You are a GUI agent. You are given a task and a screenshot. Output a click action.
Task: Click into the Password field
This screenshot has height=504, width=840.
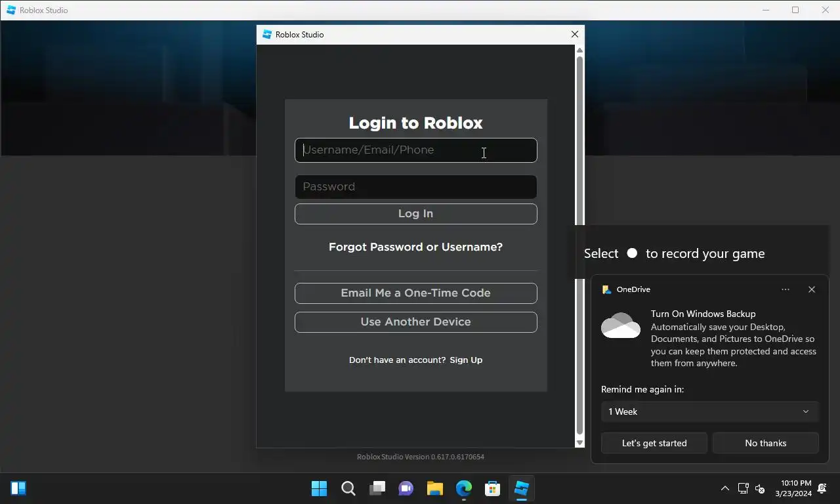pyautogui.click(x=415, y=187)
